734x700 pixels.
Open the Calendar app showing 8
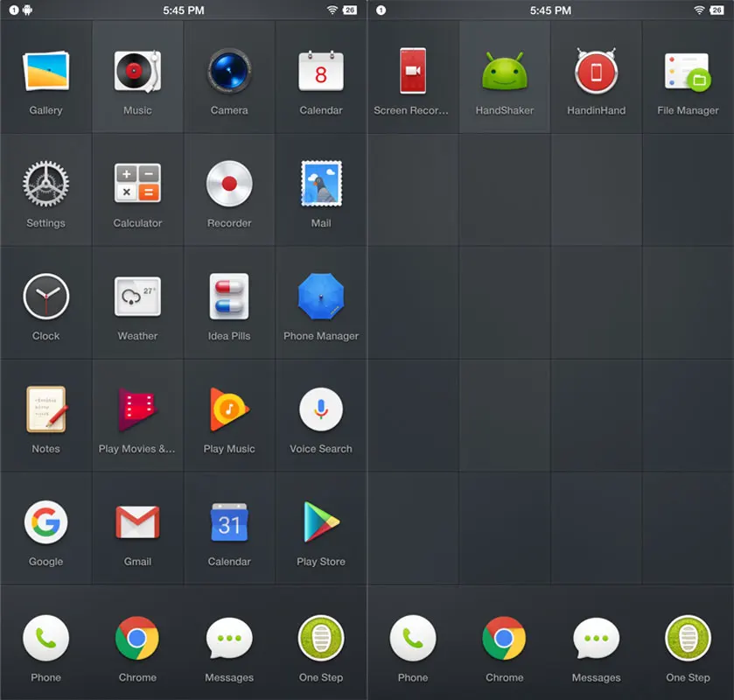tap(321, 72)
